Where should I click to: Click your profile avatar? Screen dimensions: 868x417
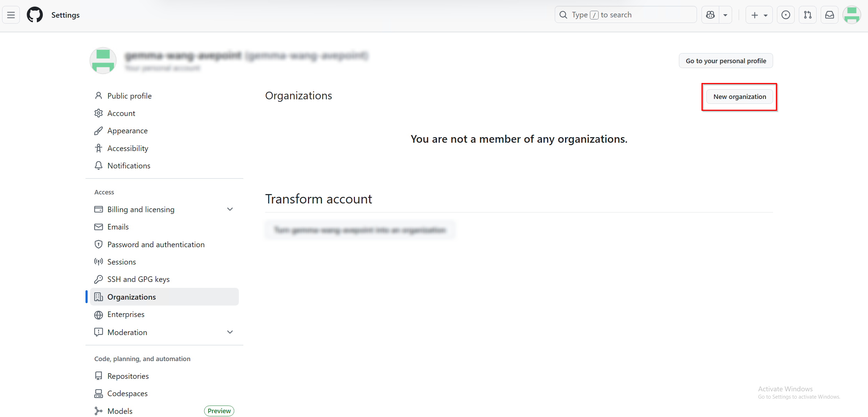852,15
